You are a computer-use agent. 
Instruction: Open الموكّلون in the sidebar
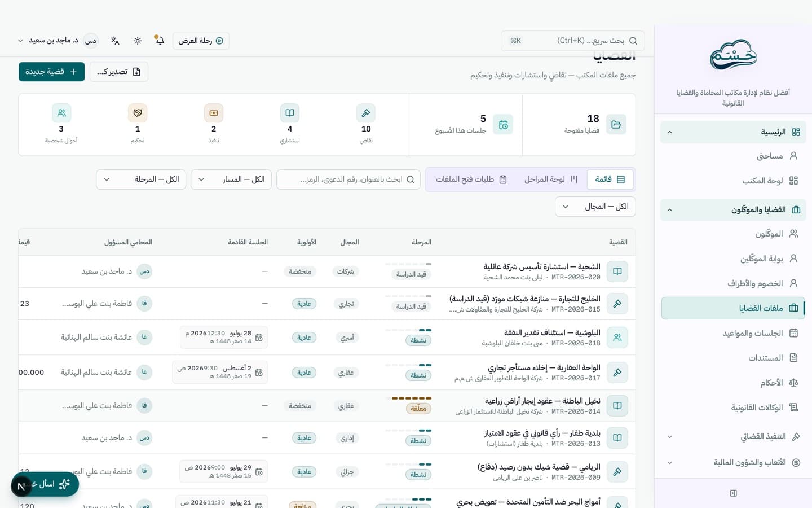(x=733, y=234)
